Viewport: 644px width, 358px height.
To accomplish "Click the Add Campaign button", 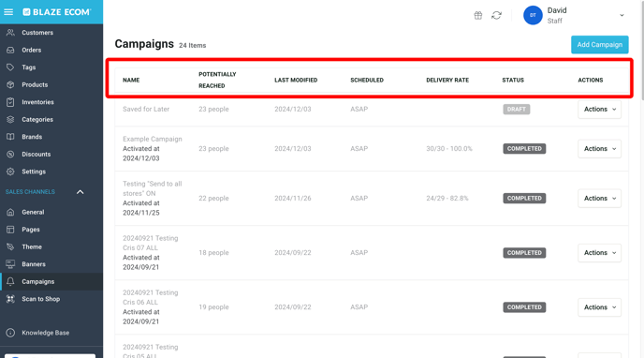I will 600,44.
